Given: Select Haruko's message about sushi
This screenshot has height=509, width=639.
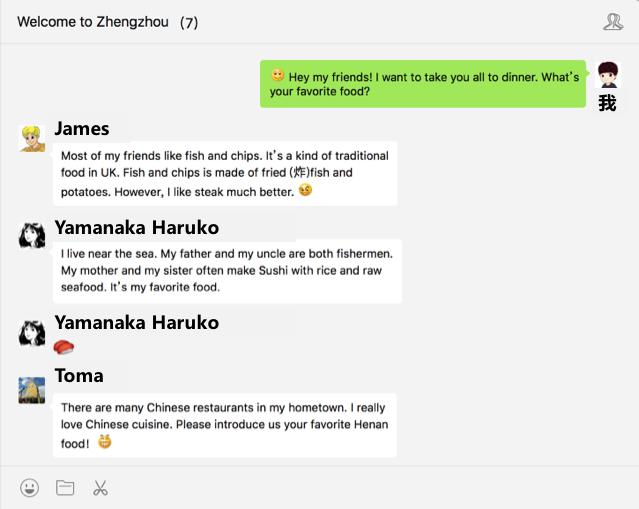Looking at the screenshot, I should pyautogui.click(x=227, y=270).
